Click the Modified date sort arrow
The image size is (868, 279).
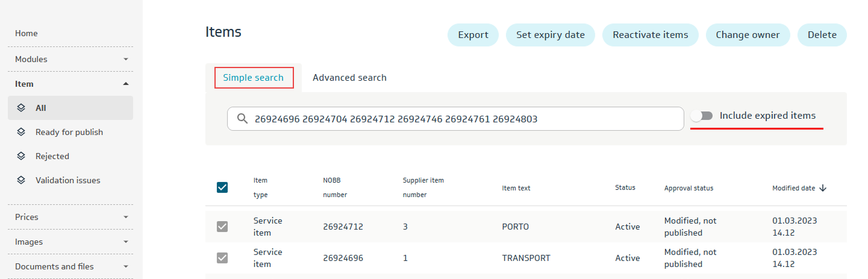click(x=823, y=188)
